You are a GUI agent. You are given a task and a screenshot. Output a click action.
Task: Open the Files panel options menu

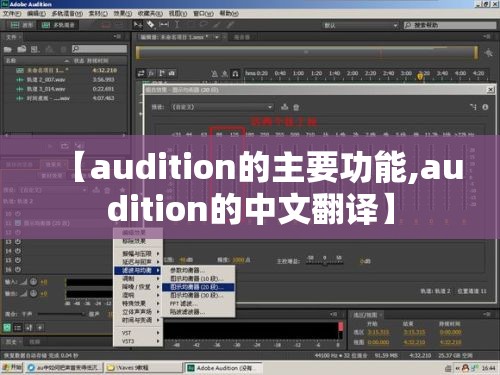tap(117, 36)
